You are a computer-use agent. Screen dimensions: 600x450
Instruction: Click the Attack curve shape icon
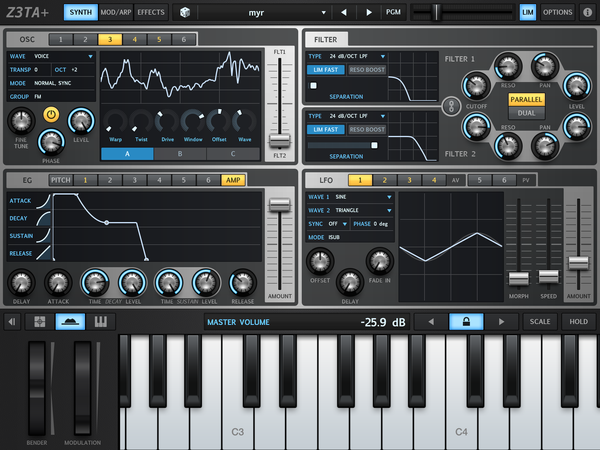(43, 201)
